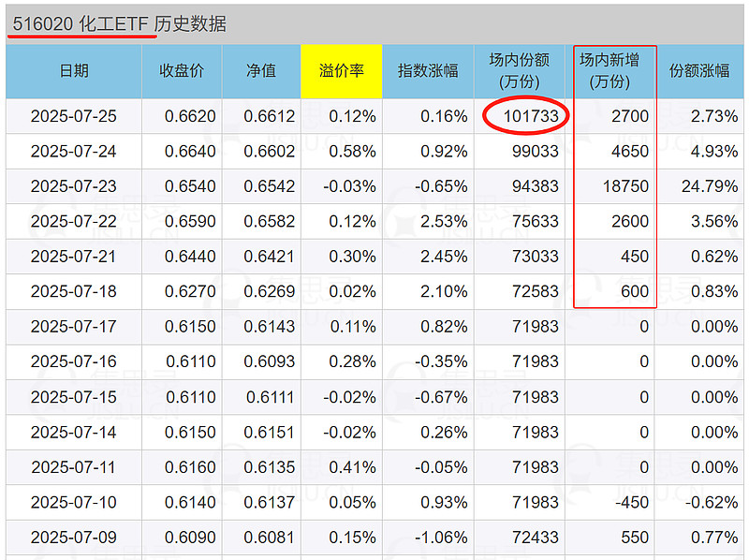Select the date cell 2025-07-10
This screenshot has width=749, height=560.
[74, 503]
